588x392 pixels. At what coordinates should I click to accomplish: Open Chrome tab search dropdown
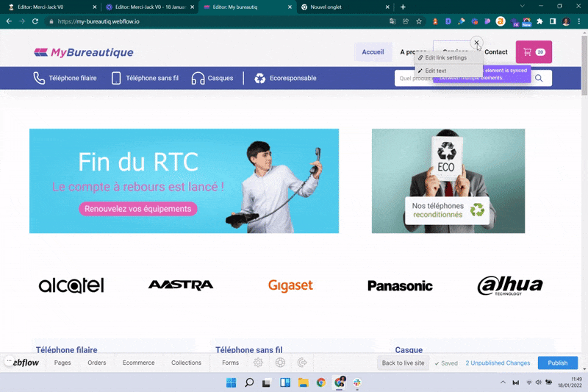pos(522,7)
